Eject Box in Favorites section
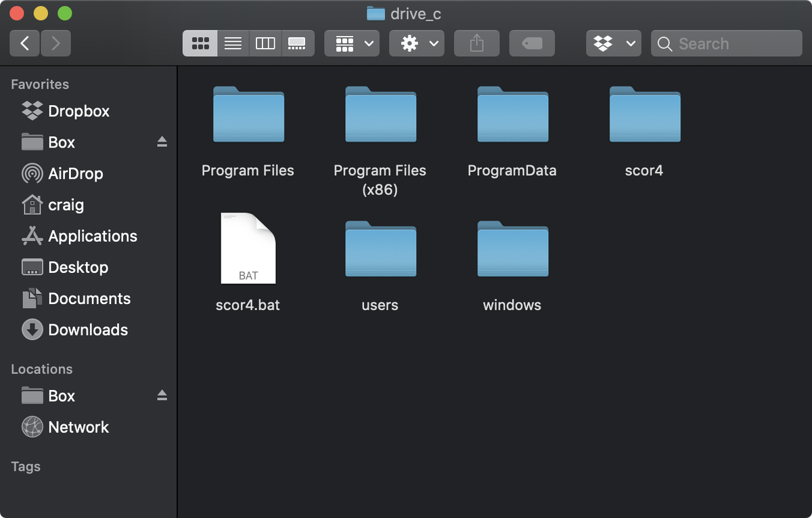 coord(162,142)
